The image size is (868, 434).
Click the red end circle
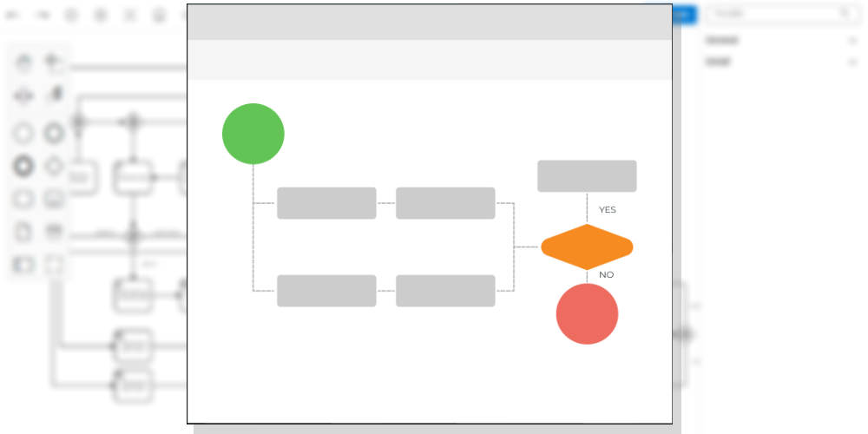pyautogui.click(x=587, y=313)
